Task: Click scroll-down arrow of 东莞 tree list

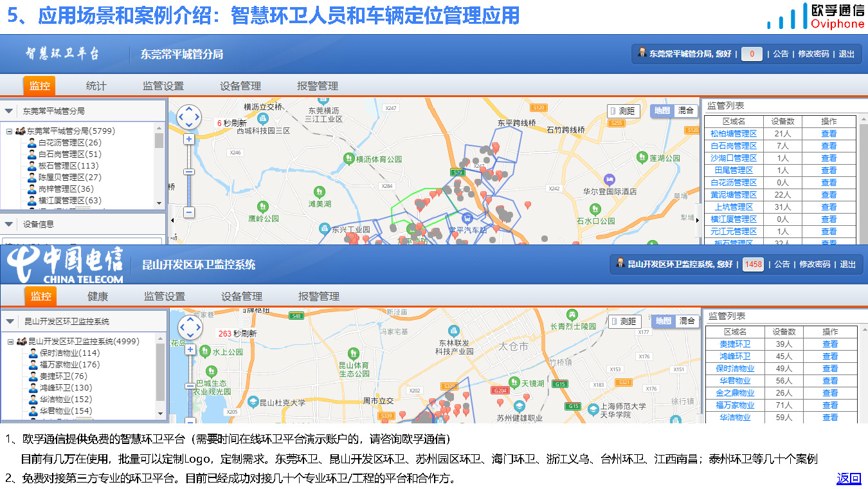Action: 159,203
